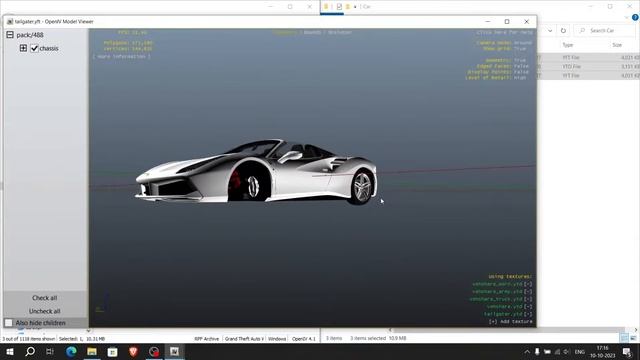Click the OpenIV Model Viewer title icon
Screen dimensions: 640x360
pos(10,22)
